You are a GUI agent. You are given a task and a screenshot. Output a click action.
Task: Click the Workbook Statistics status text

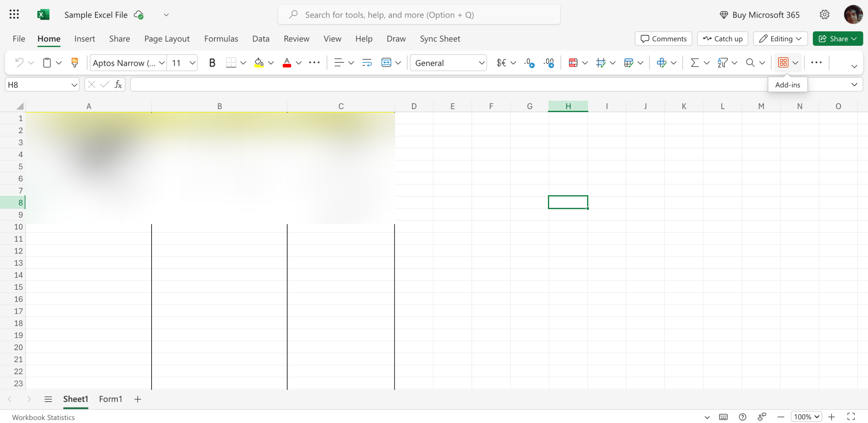(43, 417)
